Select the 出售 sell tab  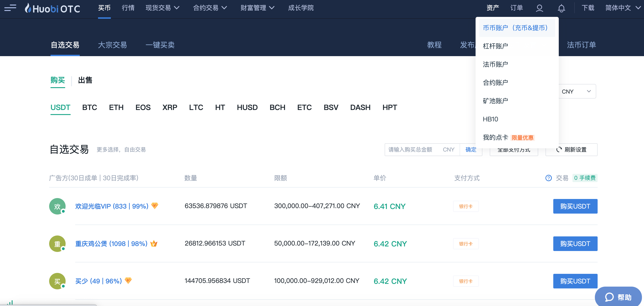[85, 80]
